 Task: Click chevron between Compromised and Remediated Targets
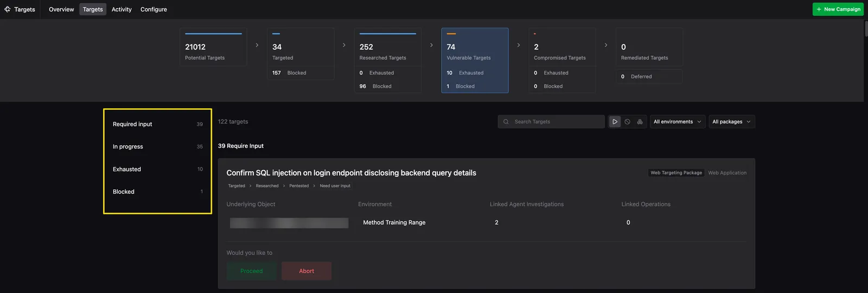(606, 45)
